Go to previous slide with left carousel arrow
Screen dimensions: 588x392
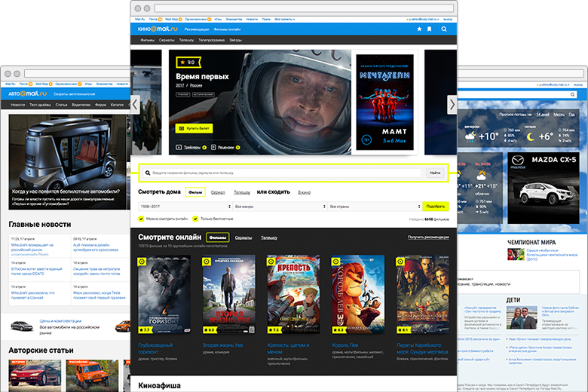coord(135,104)
